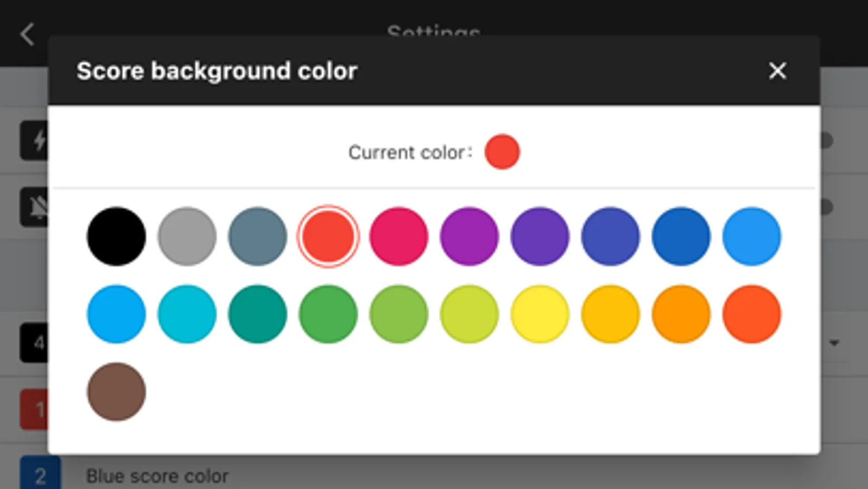
Task: Pick the indigo color swatch
Action: click(610, 236)
